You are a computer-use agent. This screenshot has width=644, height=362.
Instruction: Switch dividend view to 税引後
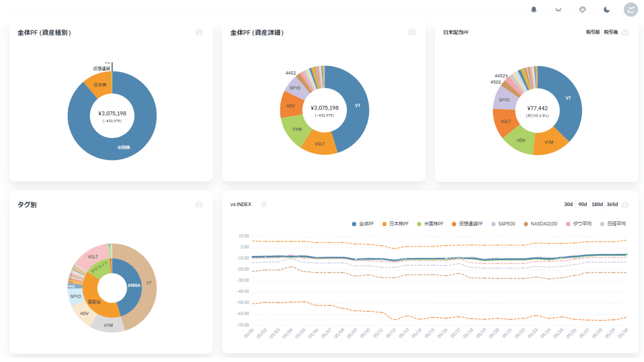pyautogui.click(x=611, y=32)
